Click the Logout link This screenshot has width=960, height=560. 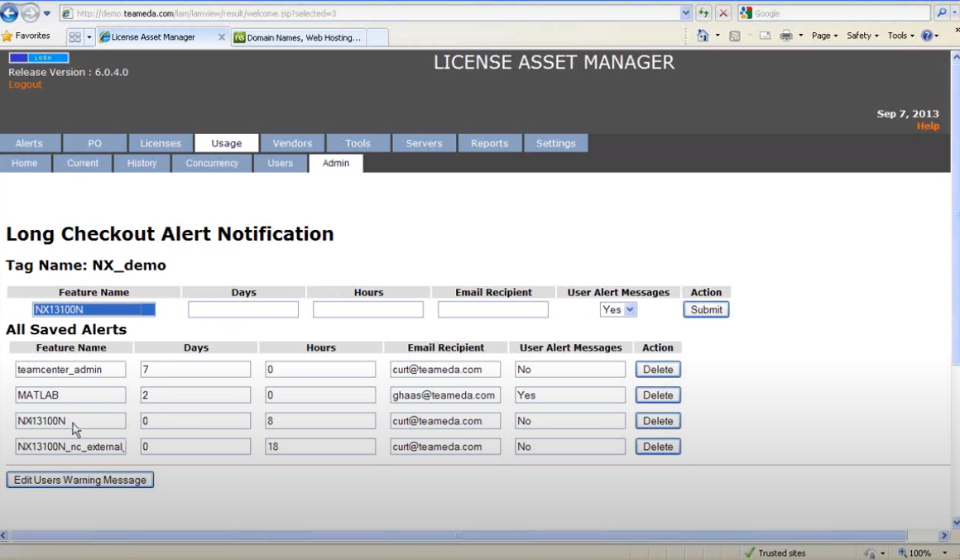(25, 84)
